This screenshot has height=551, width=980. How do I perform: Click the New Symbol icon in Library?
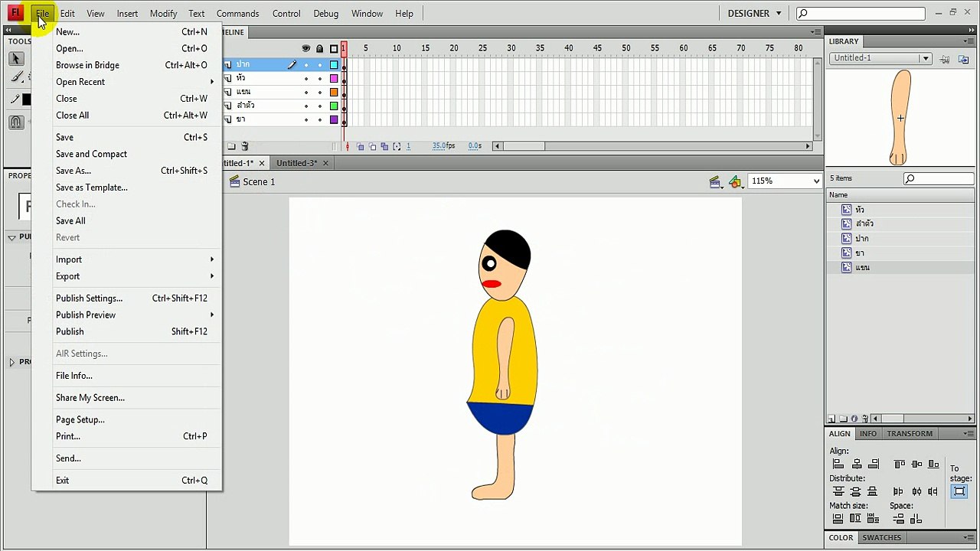click(832, 419)
